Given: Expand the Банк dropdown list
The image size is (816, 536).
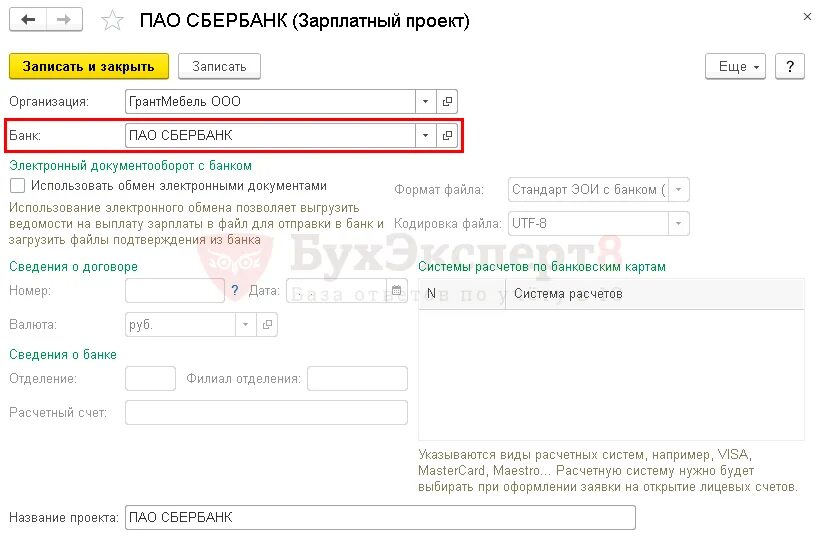Looking at the screenshot, I should pyautogui.click(x=426, y=135).
